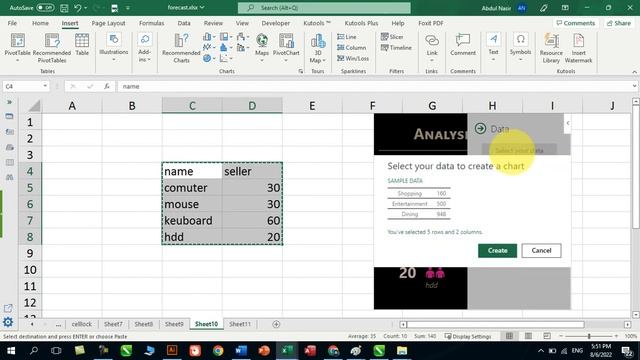Insert a Link
This screenshot has height=360, width=640.
coord(432,47)
